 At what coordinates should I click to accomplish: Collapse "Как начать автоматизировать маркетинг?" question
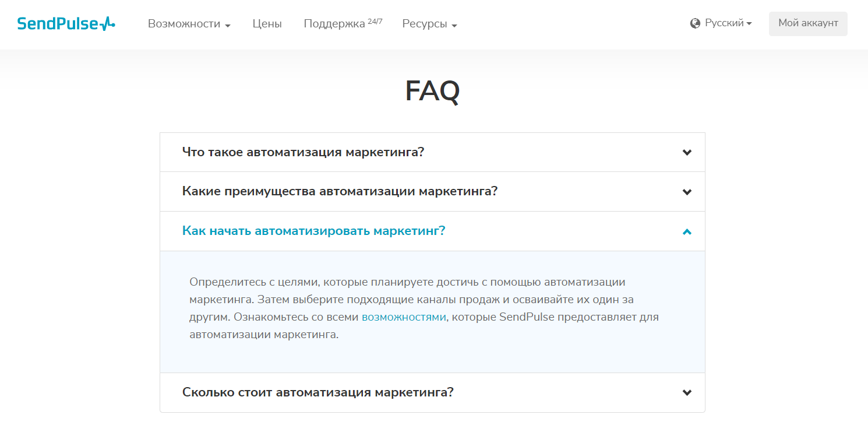pyautogui.click(x=432, y=231)
